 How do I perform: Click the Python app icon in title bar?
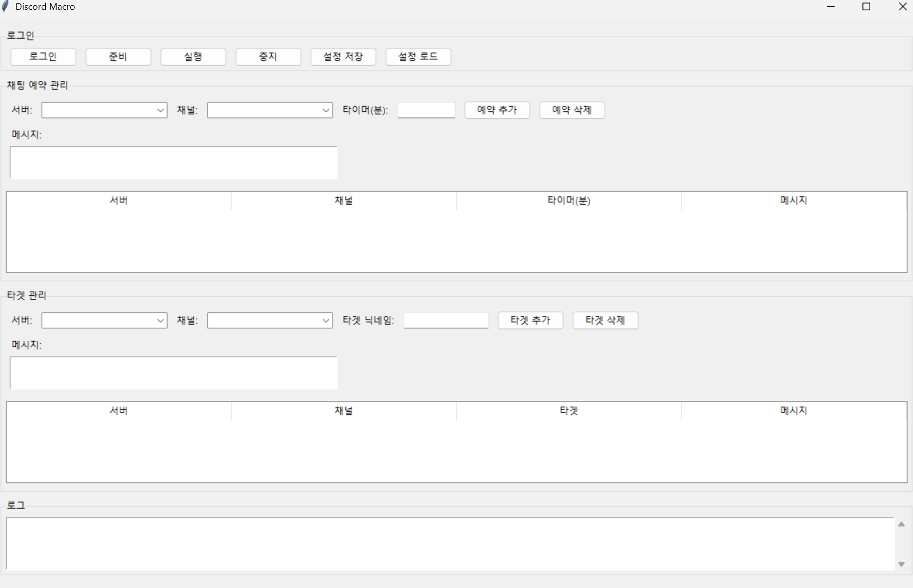tap(6, 7)
